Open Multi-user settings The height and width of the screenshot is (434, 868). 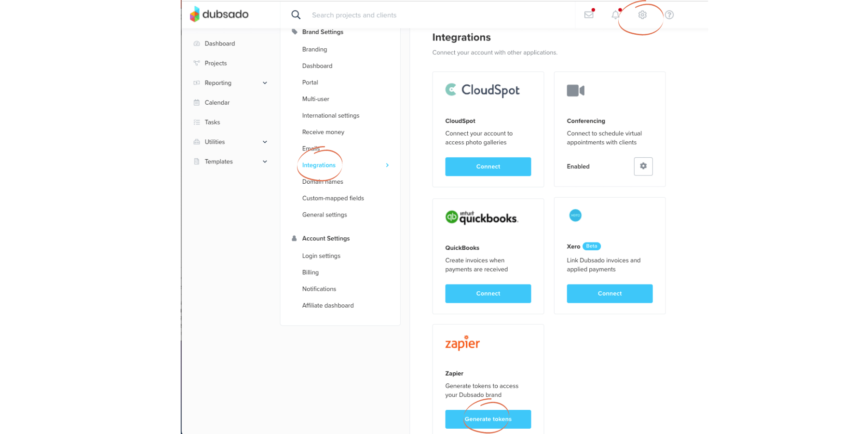click(316, 99)
